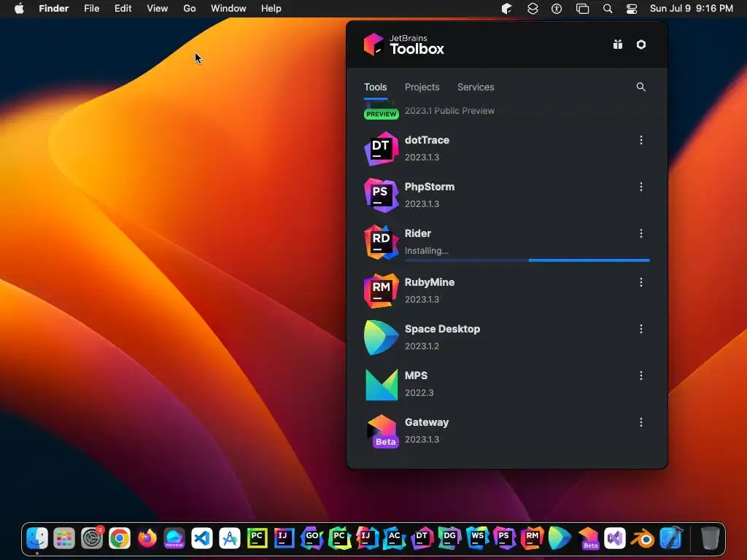Click the PREVIEW badge at list top
This screenshot has width=747, height=560.
coord(381,114)
